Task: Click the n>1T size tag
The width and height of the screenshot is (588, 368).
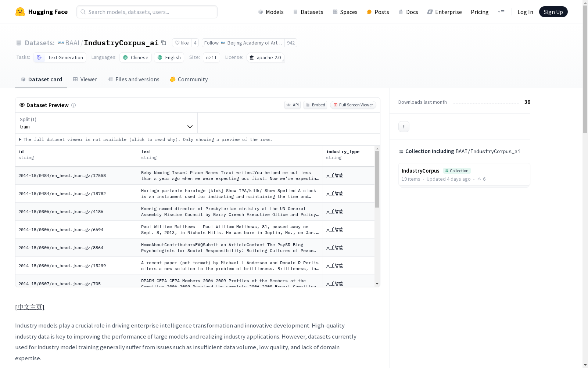Action: (211, 57)
